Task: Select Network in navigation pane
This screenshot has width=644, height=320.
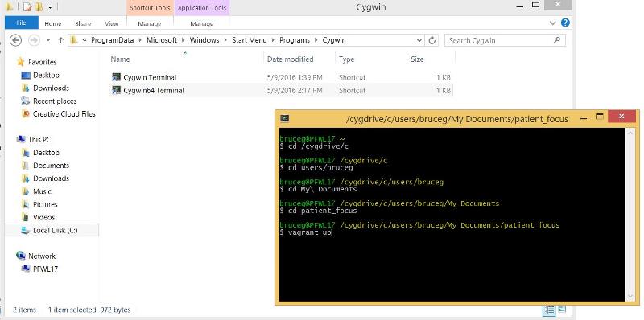Action: 42,256
